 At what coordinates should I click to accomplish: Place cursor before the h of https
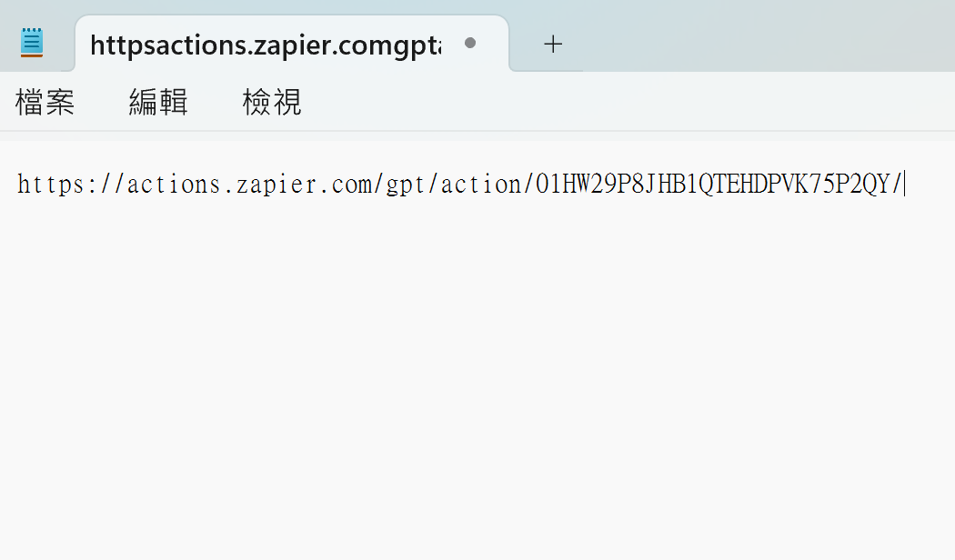(x=17, y=184)
